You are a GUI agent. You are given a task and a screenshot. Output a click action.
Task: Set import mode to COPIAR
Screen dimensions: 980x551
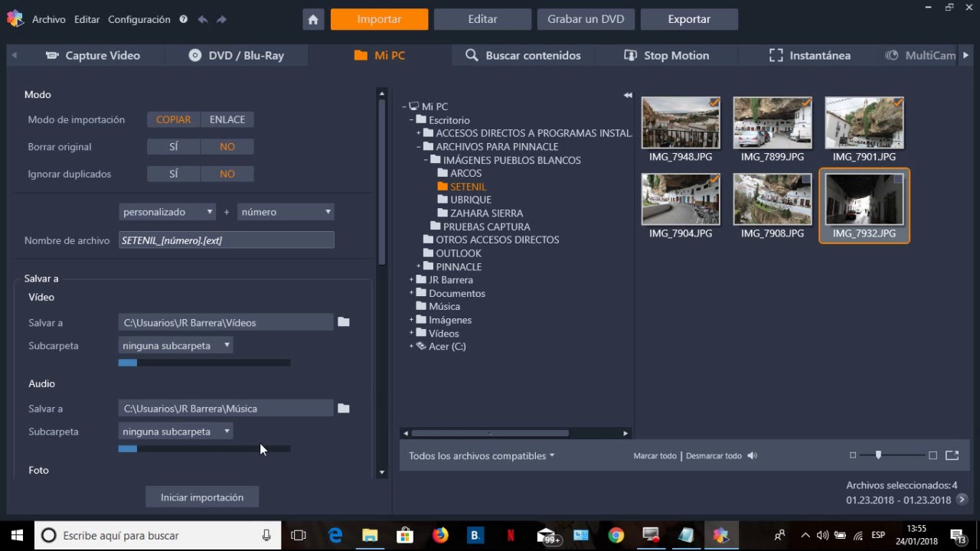click(174, 119)
